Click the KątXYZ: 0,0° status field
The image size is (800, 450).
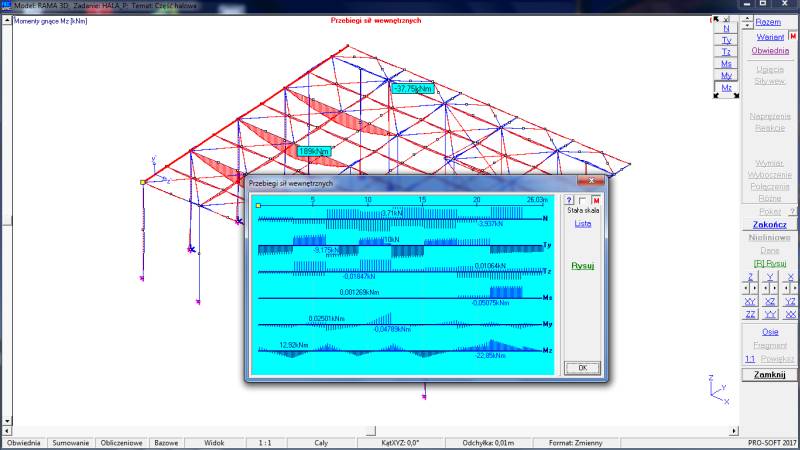pyautogui.click(x=400, y=443)
